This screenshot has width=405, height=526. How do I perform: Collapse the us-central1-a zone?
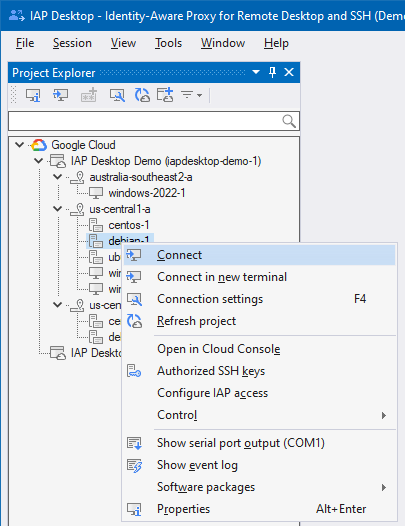click(x=58, y=209)
